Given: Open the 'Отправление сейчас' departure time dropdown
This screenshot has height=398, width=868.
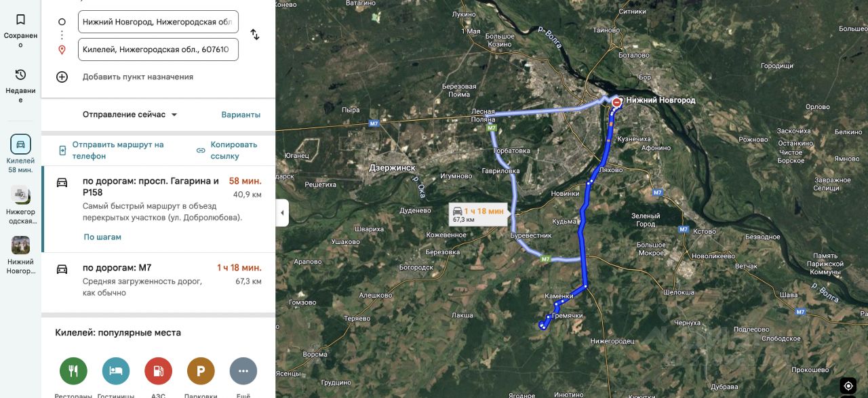Looking at the screenshot, I should point(130,115).
